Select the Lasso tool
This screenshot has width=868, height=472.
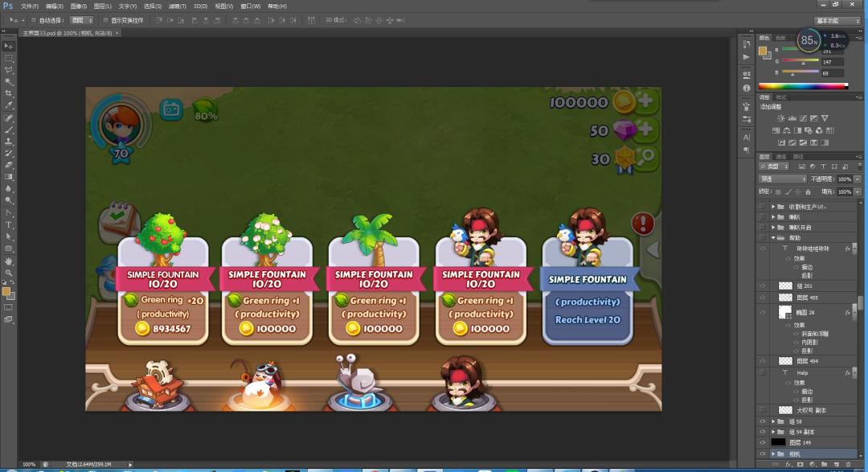tap(10, 70)
